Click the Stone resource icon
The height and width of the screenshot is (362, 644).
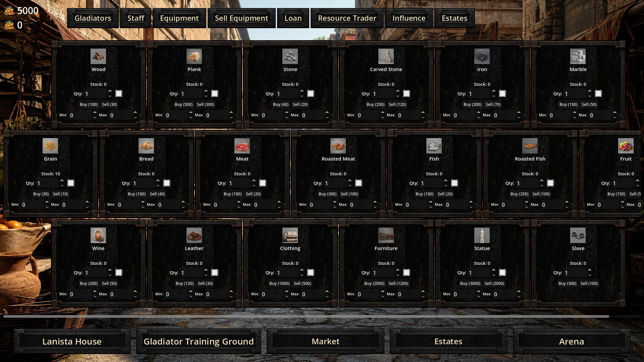290,56
